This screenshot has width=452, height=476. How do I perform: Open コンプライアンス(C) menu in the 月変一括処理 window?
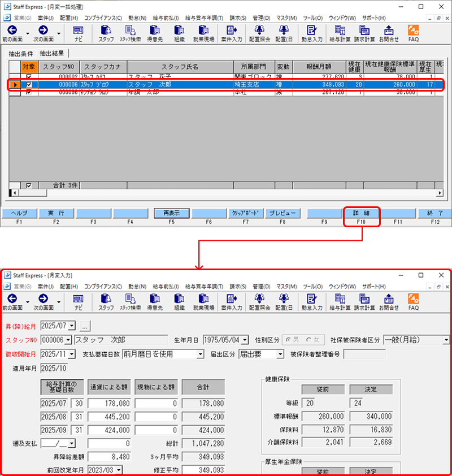pos(103,18)
